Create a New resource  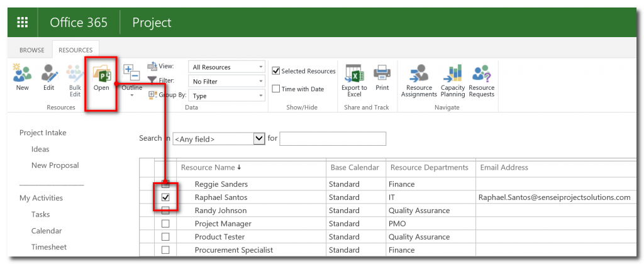pyautogui.click(x=22, y=78)
